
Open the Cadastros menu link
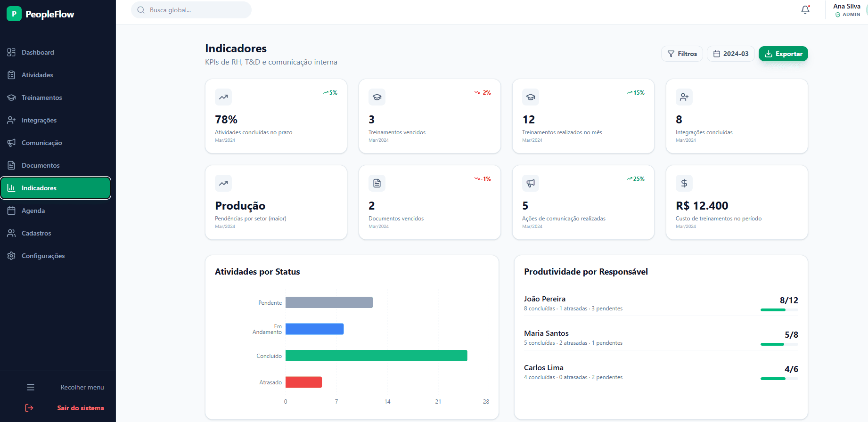[56, 233]
